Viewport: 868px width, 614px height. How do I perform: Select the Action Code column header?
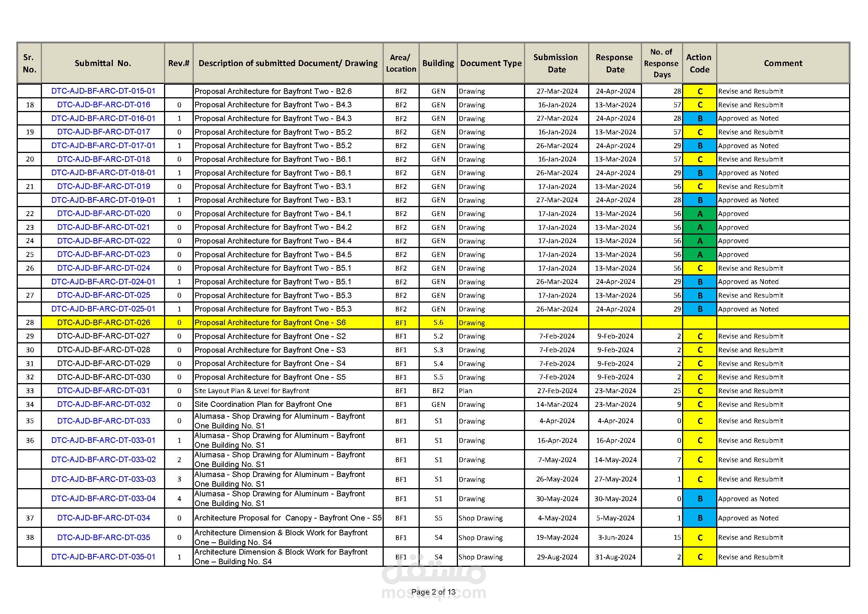pyautogui.click(x=700, y=63)
